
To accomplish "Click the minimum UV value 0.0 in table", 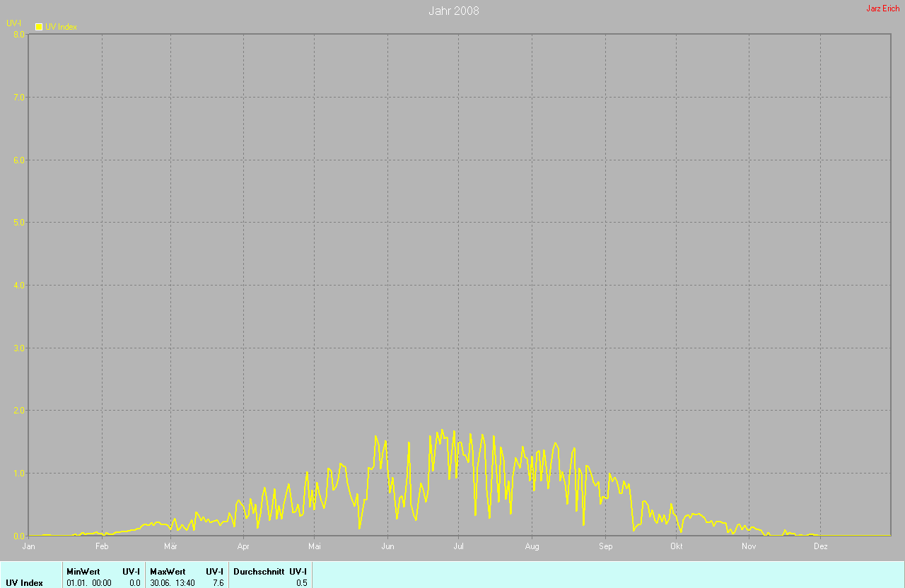I will (134, 583).
